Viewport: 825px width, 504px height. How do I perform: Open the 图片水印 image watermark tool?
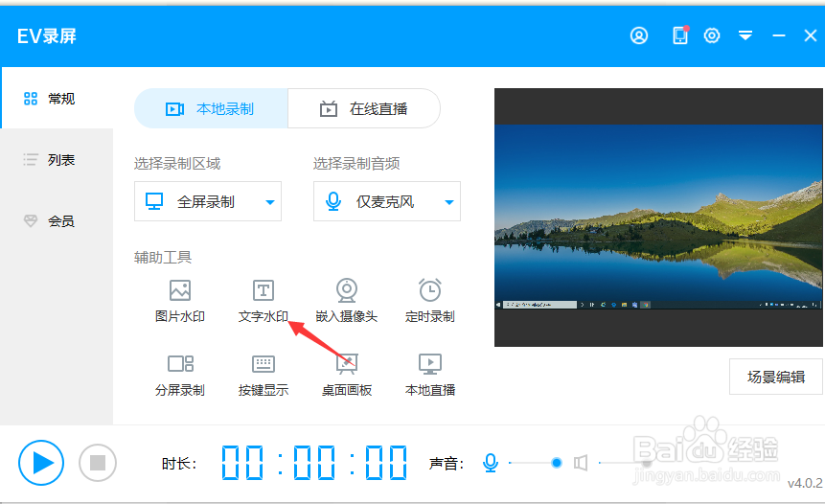(x=180, y=301)
